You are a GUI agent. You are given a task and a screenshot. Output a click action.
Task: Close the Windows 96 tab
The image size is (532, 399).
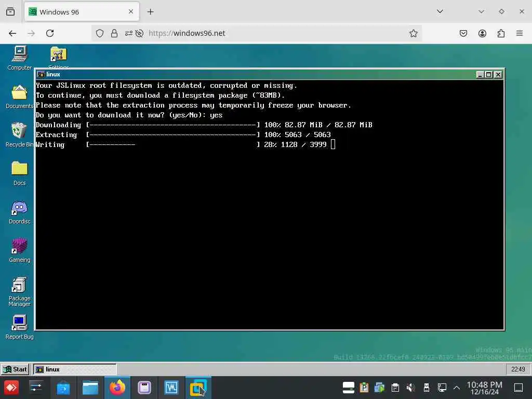(131, 11)
